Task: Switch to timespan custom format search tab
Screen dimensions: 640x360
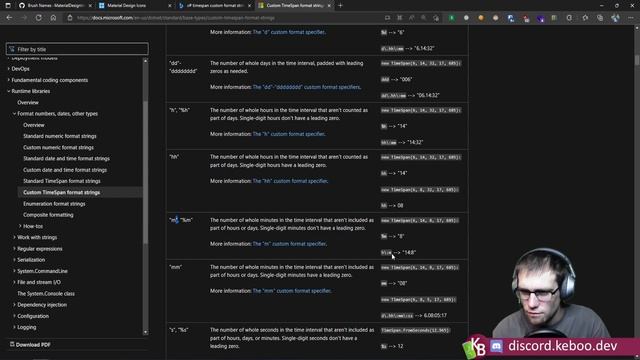Action: [x=214, y=6]
